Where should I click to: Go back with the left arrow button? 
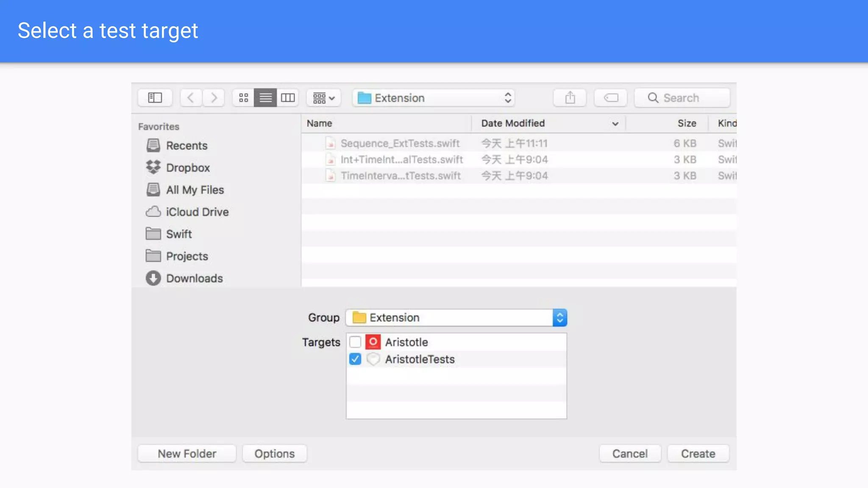point(191,98)
